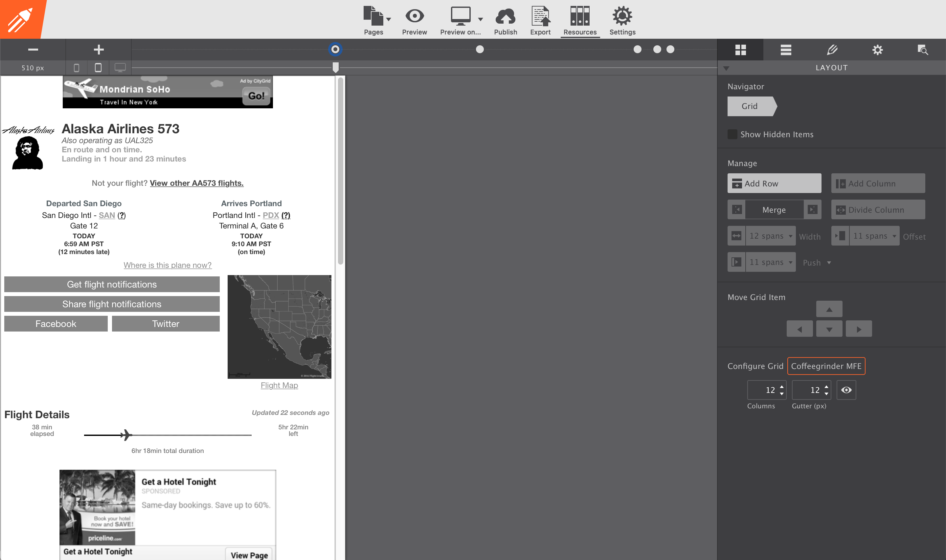946x560 pixels.
Task: Open the list rows panel tab
Action: 786,50
